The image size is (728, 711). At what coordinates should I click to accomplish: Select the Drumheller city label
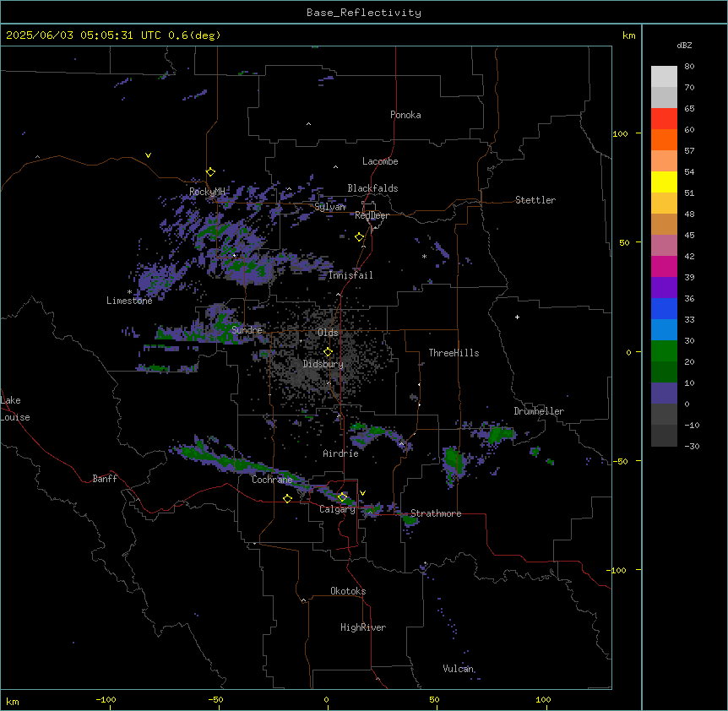(x=539, y=411)
